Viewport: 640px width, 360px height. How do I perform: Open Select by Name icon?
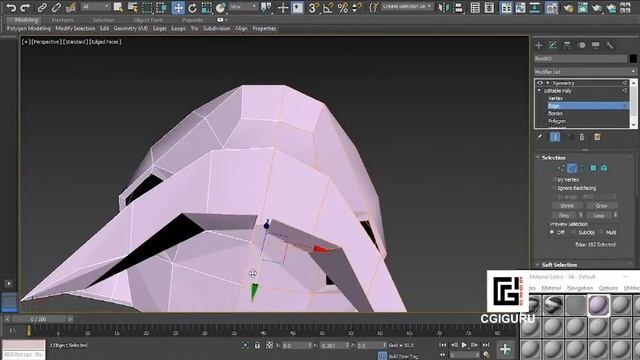click(133, 7)
